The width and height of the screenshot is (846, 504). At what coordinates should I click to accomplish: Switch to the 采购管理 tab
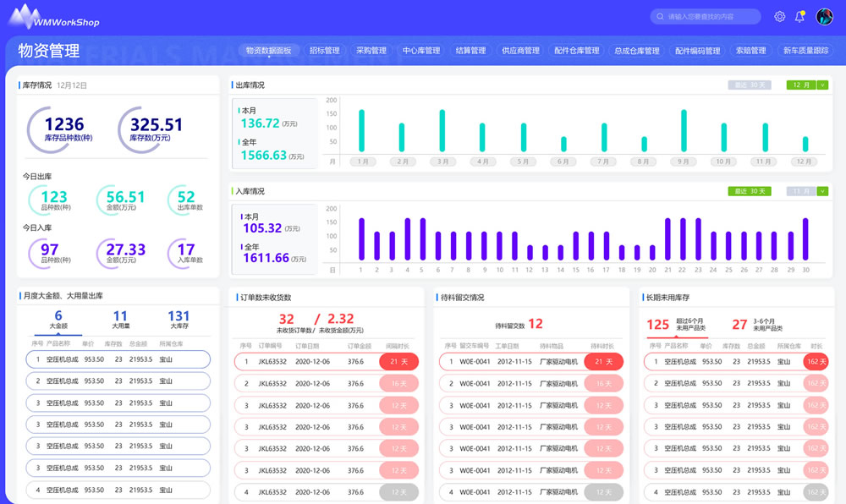pos(371,51)
